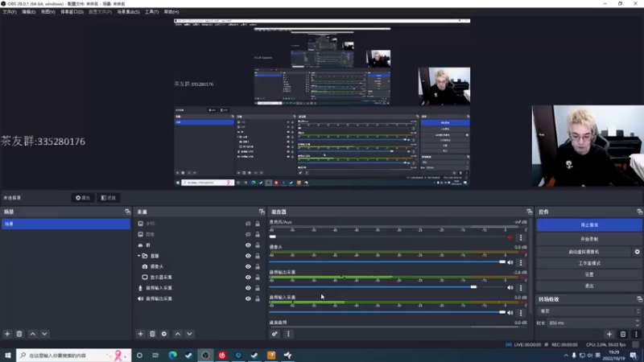Lock the 摄像头 source
644x362 pixels.
(258, 266)
